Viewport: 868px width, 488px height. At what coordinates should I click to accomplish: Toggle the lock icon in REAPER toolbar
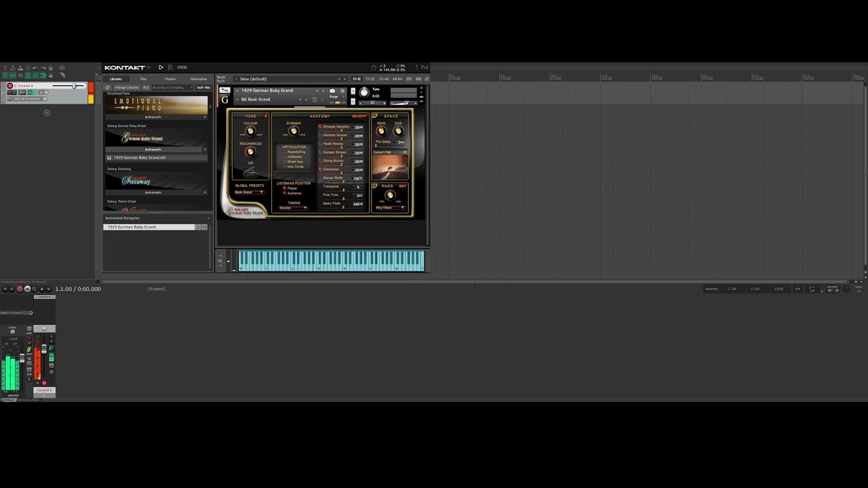pyautogui.click(x=50, y=75)
